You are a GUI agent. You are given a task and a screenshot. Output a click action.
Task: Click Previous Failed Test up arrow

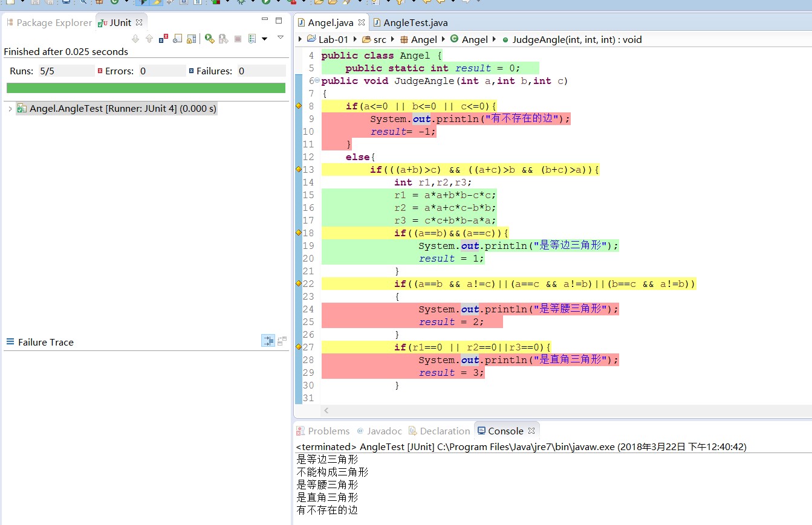coord(149,39)
